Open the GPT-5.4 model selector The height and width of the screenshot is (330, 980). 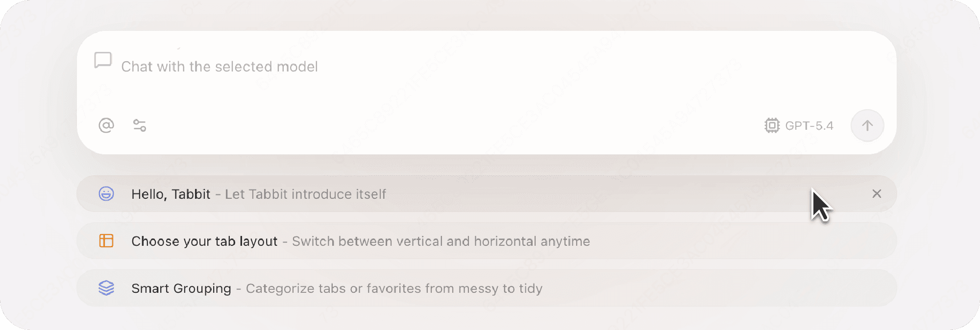(x=808, y=126)
